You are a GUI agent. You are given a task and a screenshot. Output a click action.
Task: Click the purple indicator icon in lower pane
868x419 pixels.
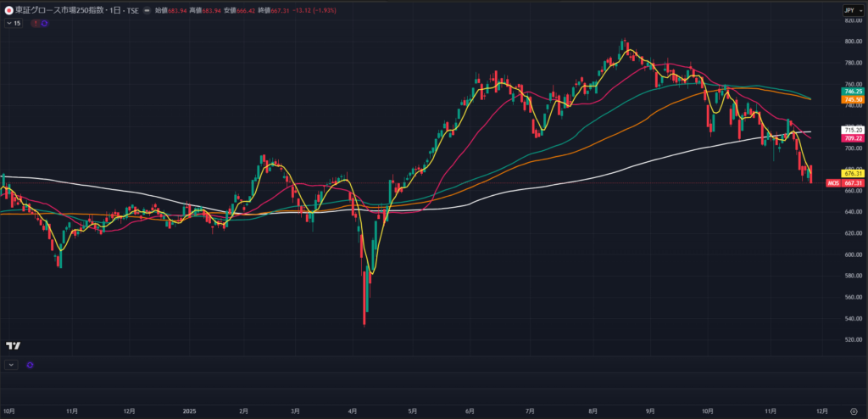pyautogui.click(x=30, y=365)
